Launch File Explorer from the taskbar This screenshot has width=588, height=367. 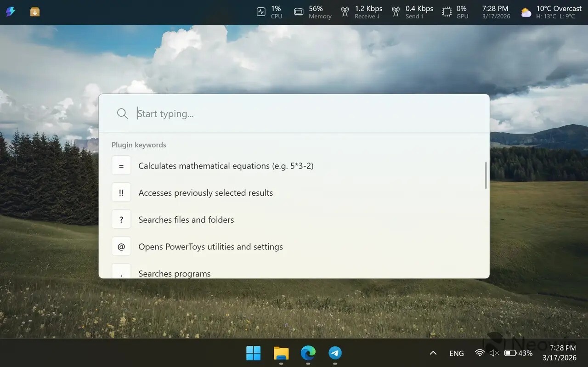[x=281, y=353]
